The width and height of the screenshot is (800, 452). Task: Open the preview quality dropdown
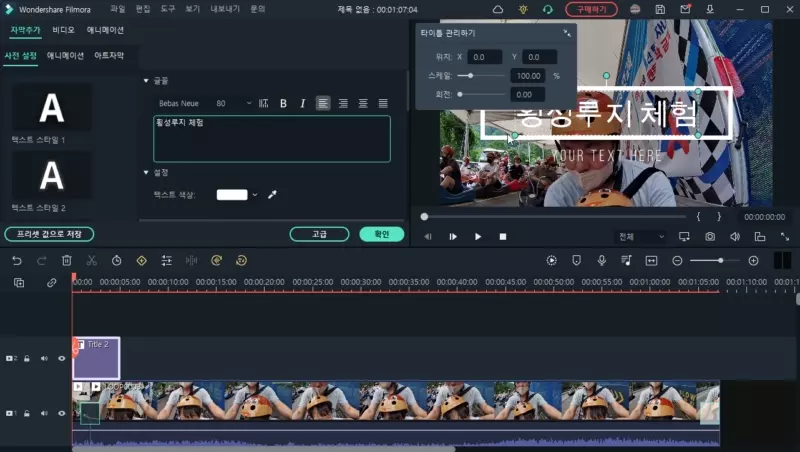coord(641,236)
